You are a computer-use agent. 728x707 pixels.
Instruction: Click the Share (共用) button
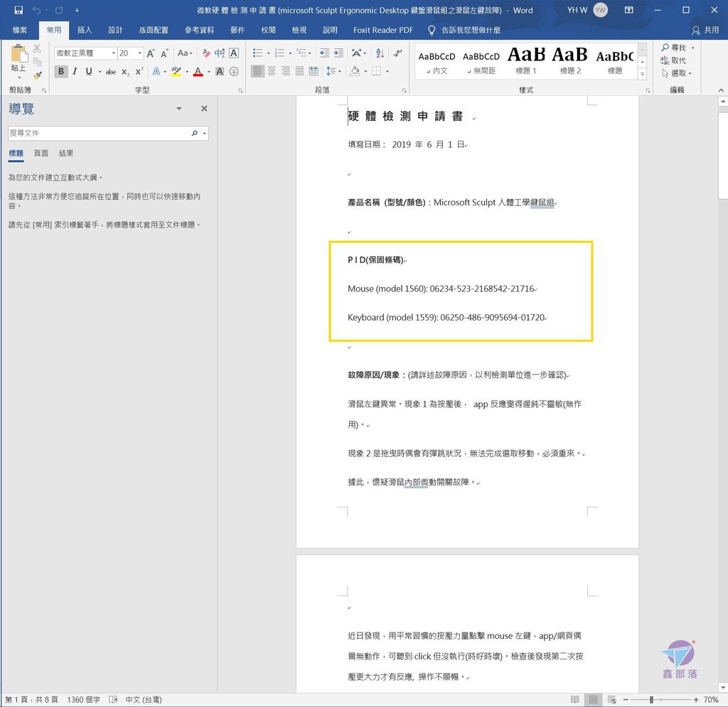pos(705,30)
